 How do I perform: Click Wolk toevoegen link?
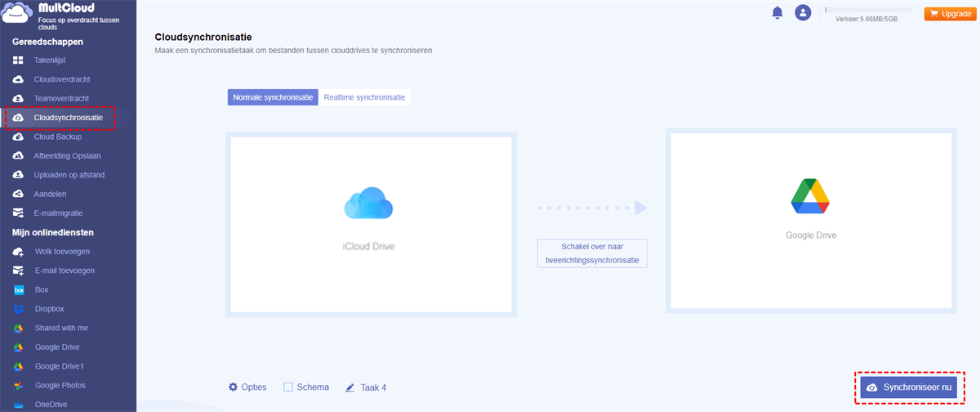(62, 251)
